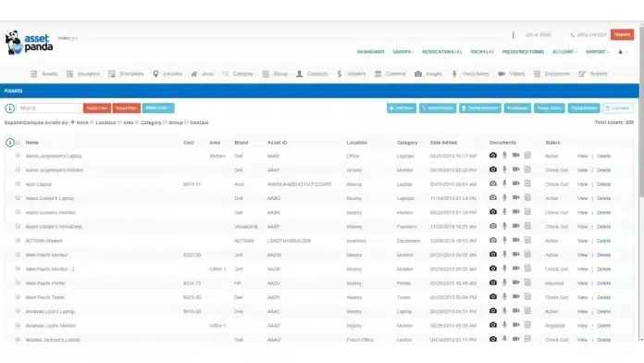Click the info icon beside the Name header
The image size is (644, 363).
10,143
